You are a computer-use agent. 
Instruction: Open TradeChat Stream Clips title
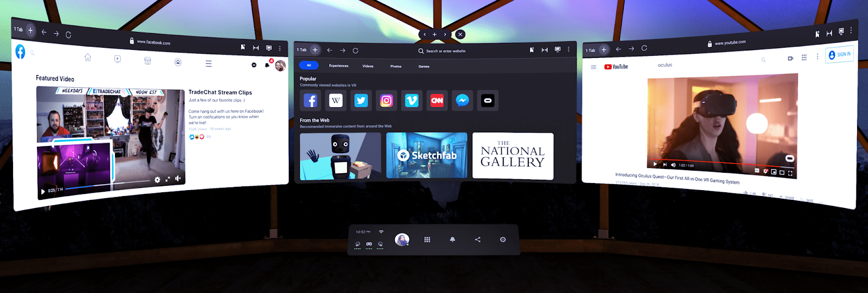click(220, 93)
